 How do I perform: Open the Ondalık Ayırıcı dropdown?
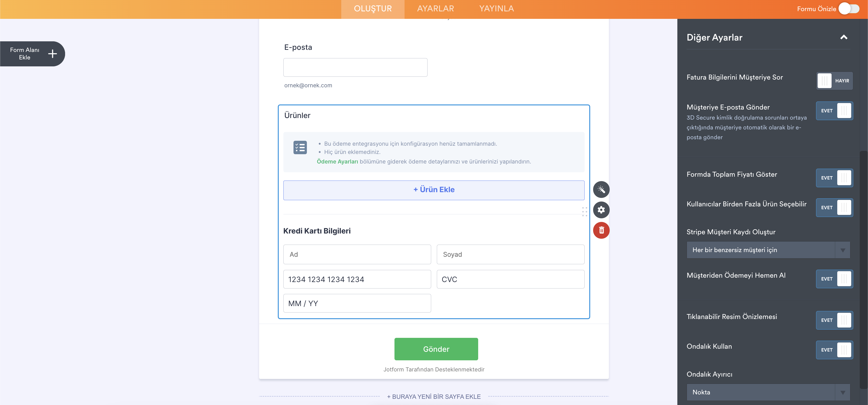768,392
